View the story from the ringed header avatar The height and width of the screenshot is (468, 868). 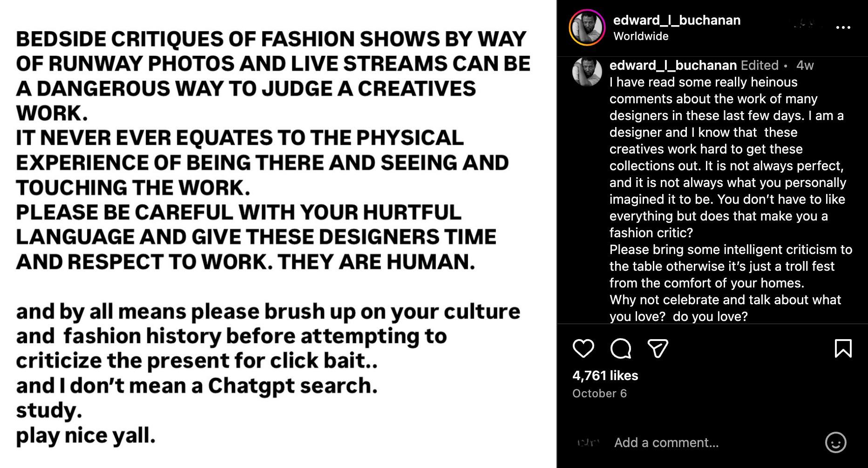587,27
